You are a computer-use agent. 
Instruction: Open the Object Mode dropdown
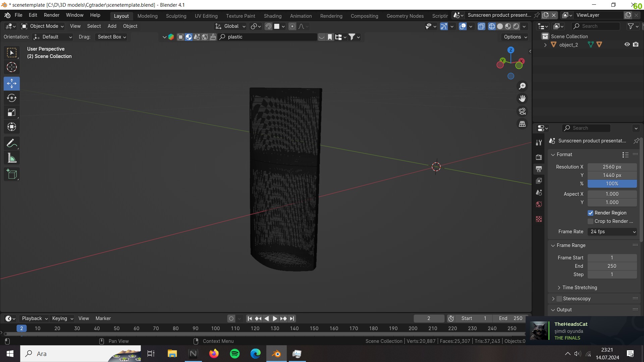pos(42,26)
